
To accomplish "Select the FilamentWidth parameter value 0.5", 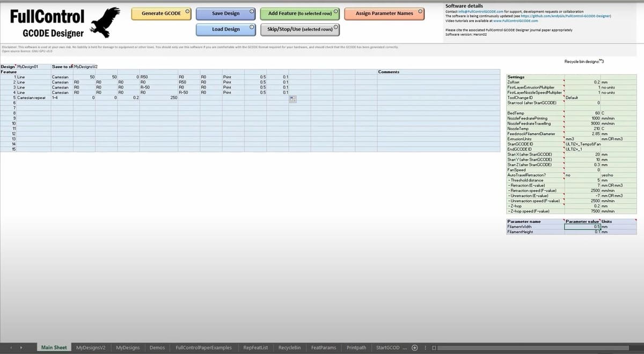I will 582,227.
